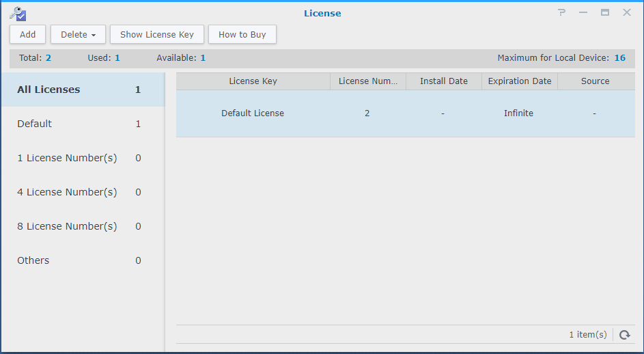This screenshot has width=644, height=354.
Task: Maximize the License window
Action: (x=605, y=12)
